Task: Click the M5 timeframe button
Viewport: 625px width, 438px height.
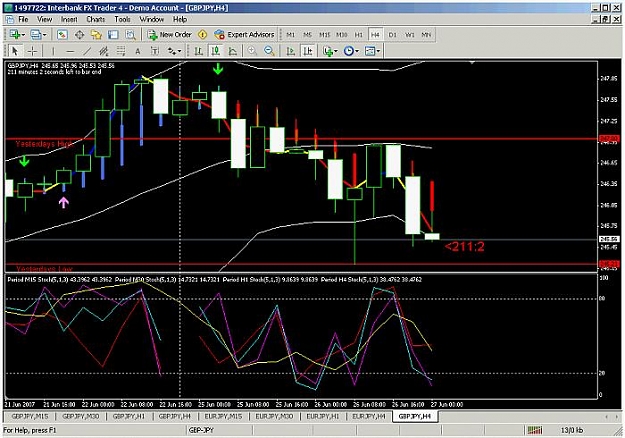Action: (x=307, y=35)
